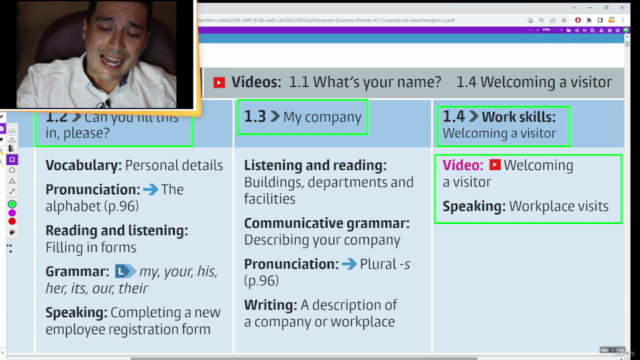Click the warning triangle icon in purple toolbar
Image resolution: width=640 pixels, height=360 pixels.
tap(601, 30)
